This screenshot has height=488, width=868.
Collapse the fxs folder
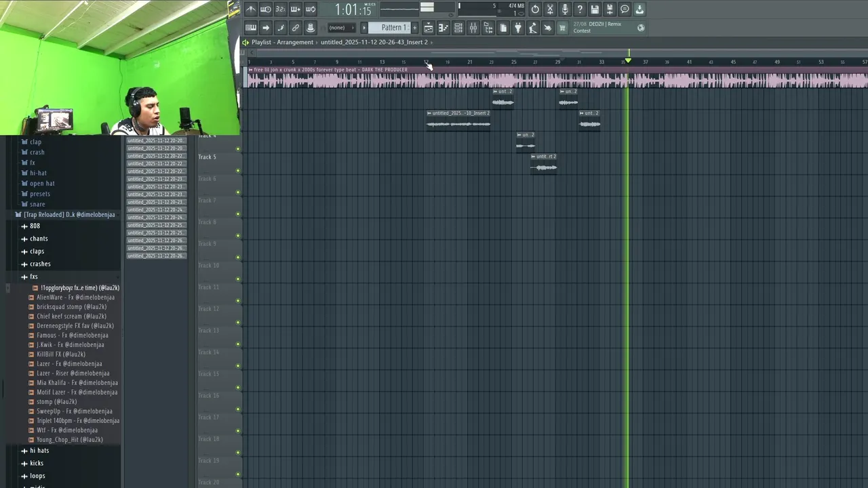coord(29,277)
